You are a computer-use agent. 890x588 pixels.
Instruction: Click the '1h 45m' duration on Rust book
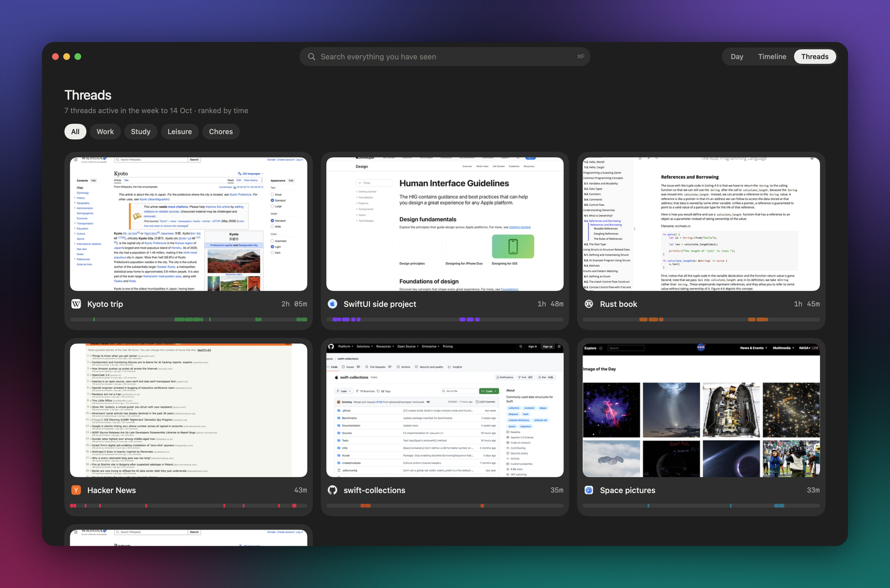coord(807,304)
